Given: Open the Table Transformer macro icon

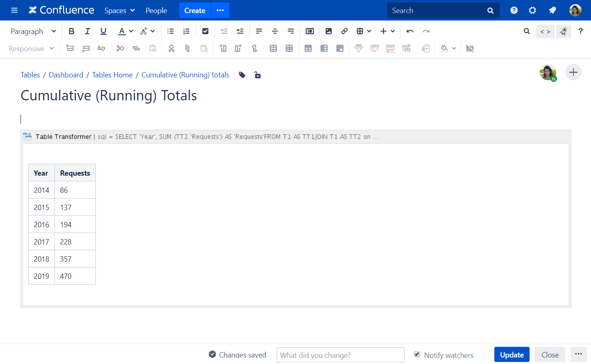Looking at the screenshot, I should pyautogui.click(x=27, y=136).
